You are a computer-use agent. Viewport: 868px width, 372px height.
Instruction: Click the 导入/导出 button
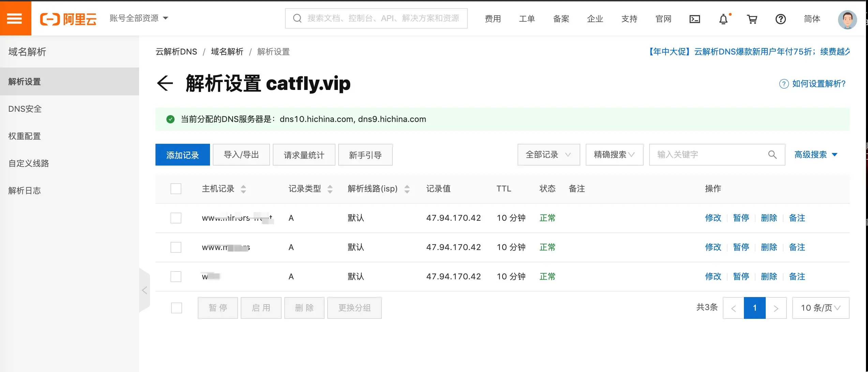(x=241, y=155)
